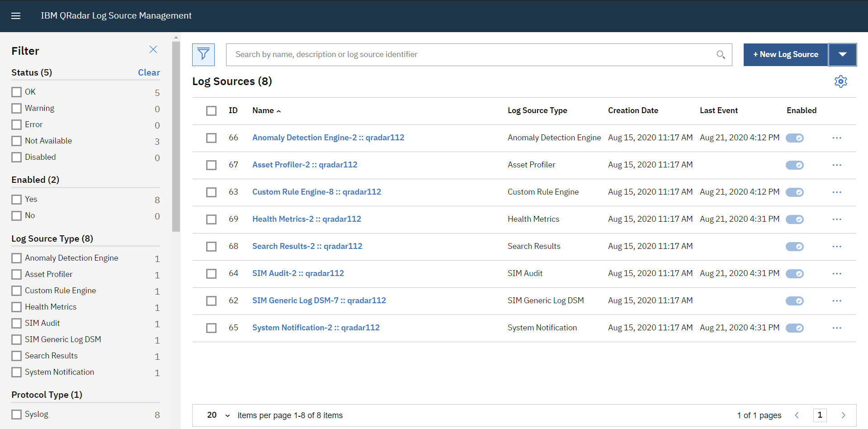Check the Error status filter
This screenshot has height=429, width=868.
[17, 124]
